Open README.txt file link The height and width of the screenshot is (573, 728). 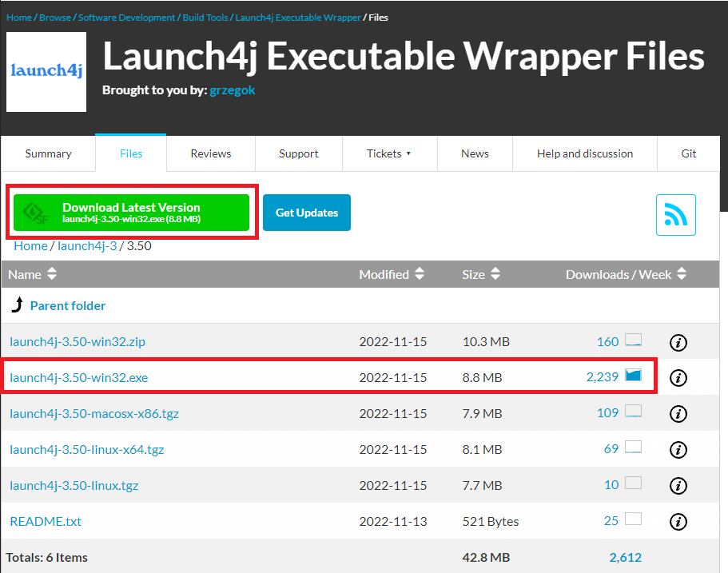click(46, 522)
